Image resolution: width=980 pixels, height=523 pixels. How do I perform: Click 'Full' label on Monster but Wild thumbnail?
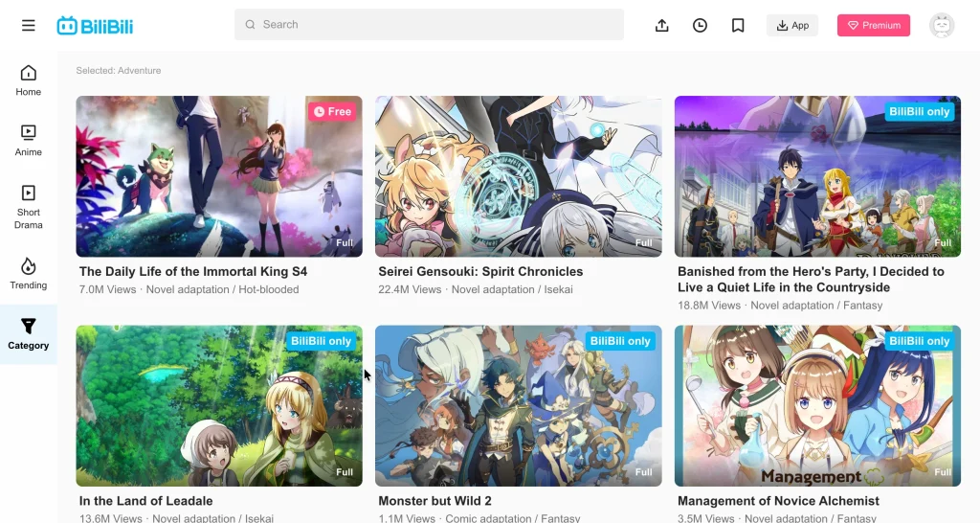coord(644,472)
